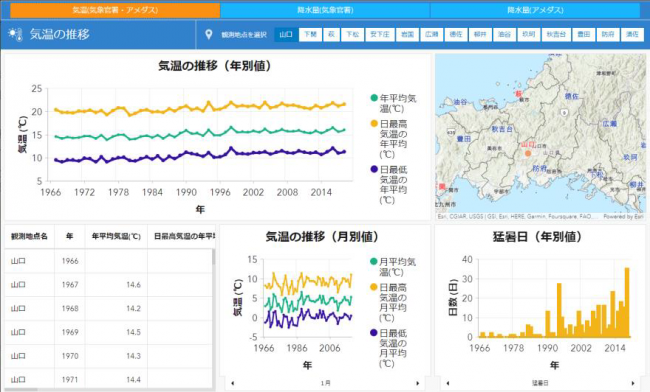Click the 気温の推移(年別値) chart title
Screen dimensions: 650x392
pos(215,66)
